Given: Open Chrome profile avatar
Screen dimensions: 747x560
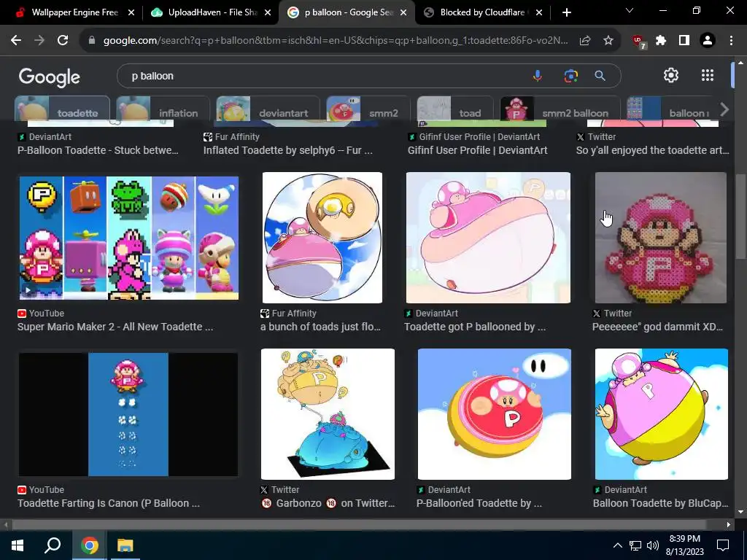Looking at the screenshot, I should (x=708, y=41).
